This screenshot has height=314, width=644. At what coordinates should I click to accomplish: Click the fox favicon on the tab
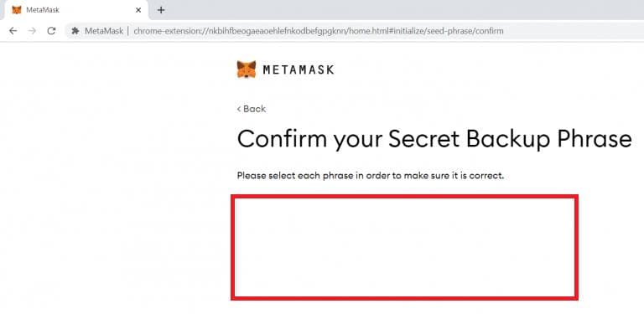(x=17, y=10)
